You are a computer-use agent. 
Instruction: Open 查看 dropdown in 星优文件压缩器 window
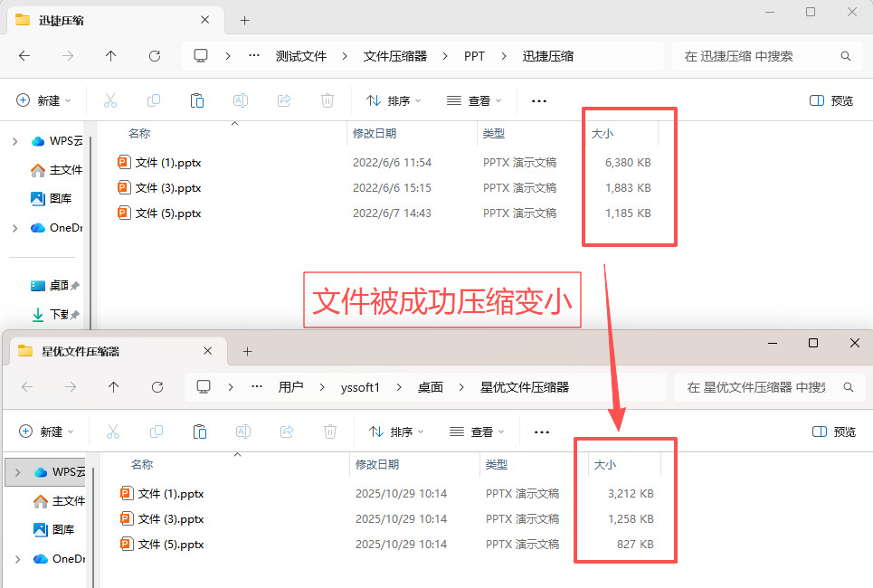[x=477, y=432]
